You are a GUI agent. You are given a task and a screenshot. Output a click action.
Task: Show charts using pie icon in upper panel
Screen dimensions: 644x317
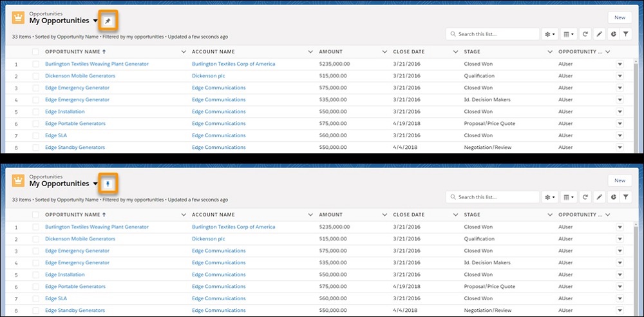coord(612,34)
